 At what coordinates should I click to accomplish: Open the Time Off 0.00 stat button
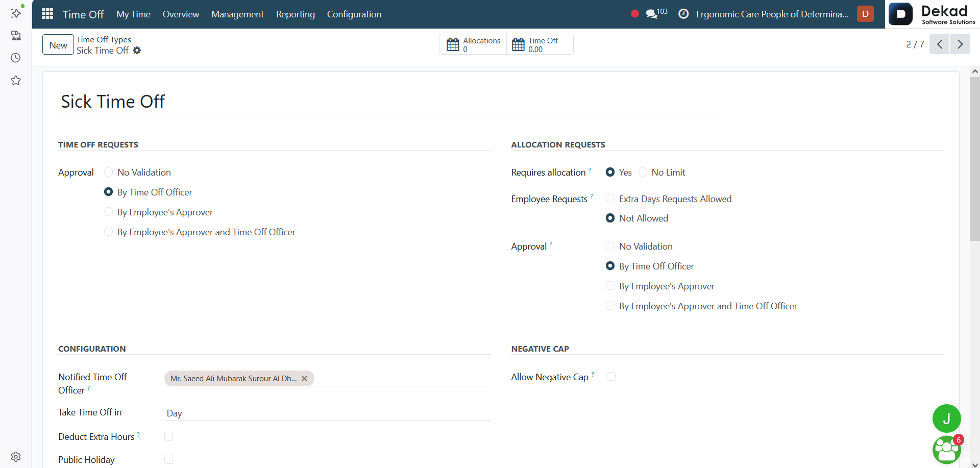[540, 44]
